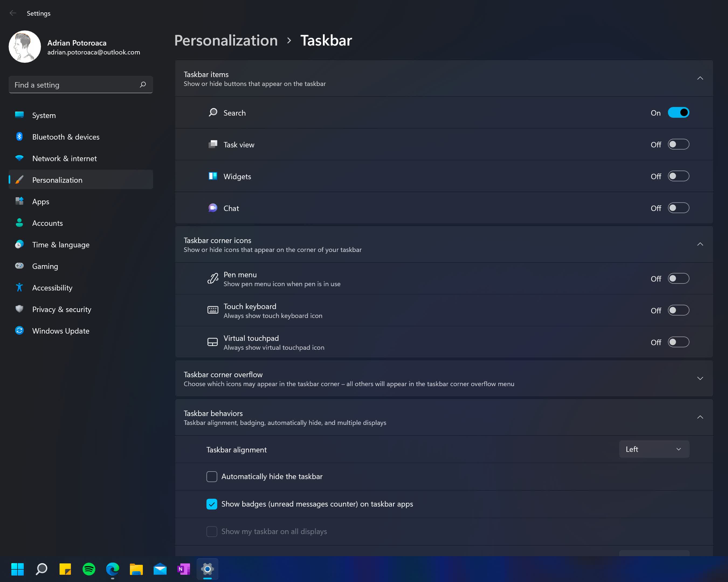Image resolution: width=728 pixels, height=582 pixels.
Task: Open OneNote from the taskbar
Action: [x=183, y=569]
